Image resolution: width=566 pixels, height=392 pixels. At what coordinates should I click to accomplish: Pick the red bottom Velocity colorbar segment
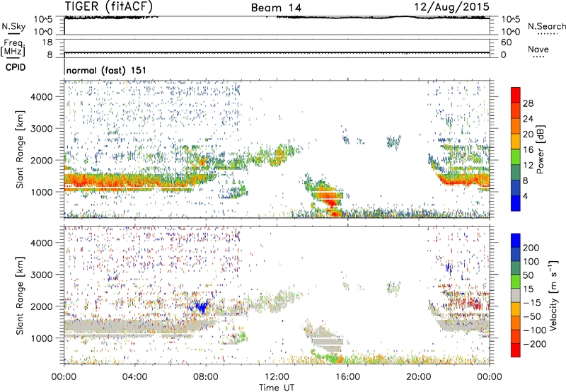tap(516, 350)
